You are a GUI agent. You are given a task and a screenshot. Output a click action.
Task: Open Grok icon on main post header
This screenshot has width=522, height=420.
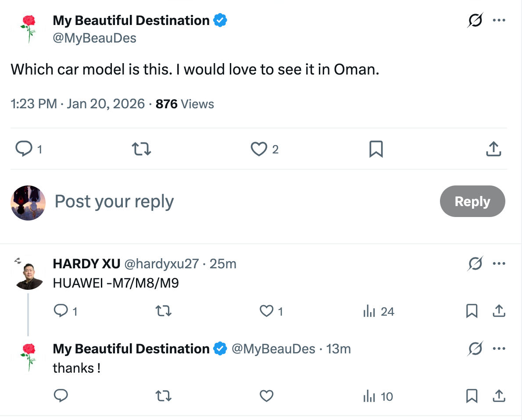point(475,21)
